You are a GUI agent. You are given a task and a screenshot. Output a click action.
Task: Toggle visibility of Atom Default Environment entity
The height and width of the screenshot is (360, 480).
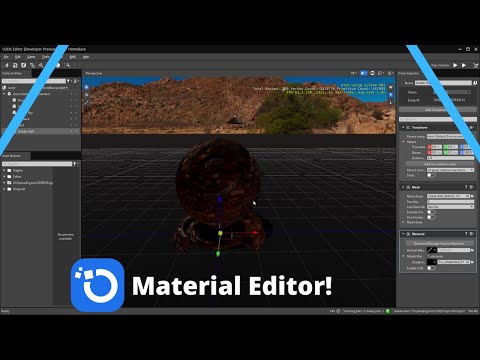coord(71,94)
